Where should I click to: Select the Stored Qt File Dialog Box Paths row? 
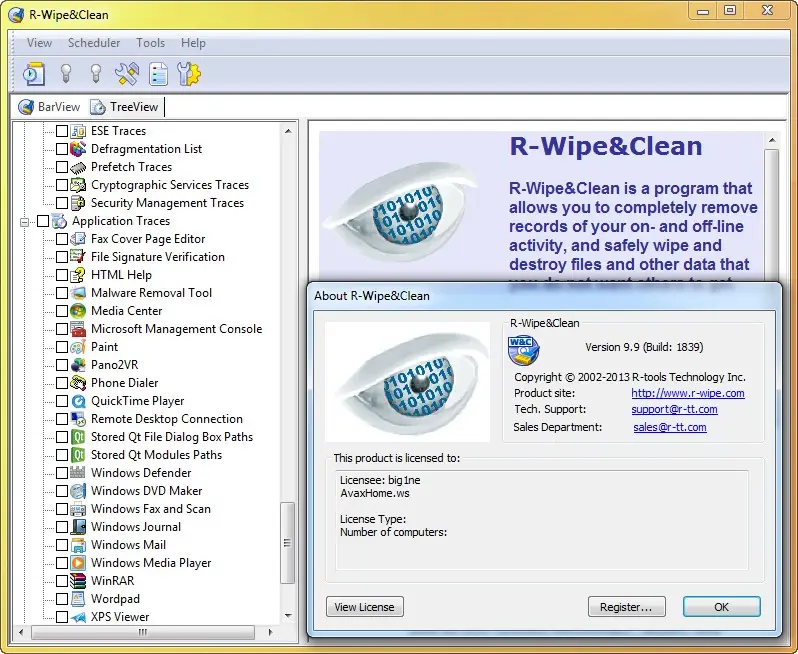[172, 437]
